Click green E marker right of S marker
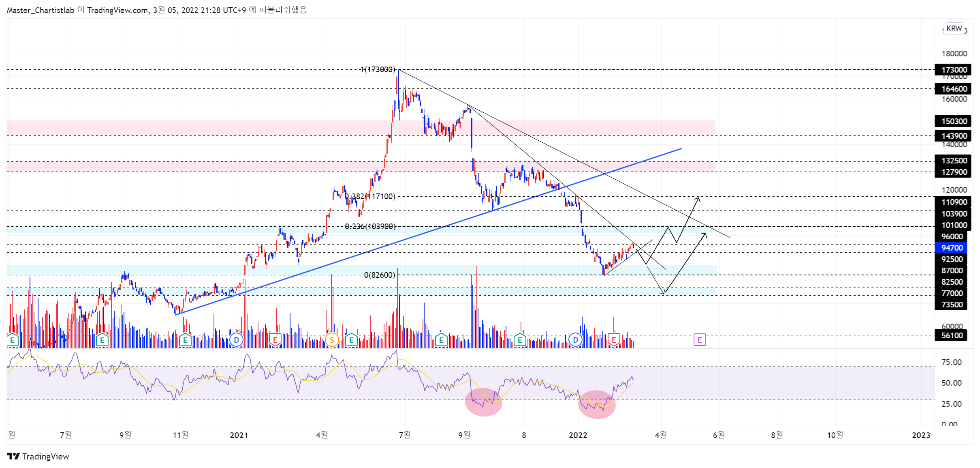Screen dimensions: 980x468 (x=351, y=340)
